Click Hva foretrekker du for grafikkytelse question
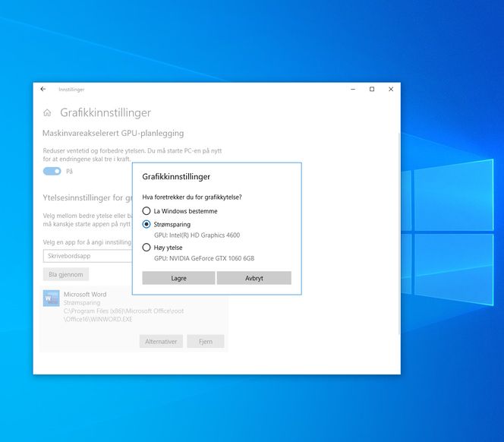The height and width of the screenshot is (442, 504). coord(192,197)
